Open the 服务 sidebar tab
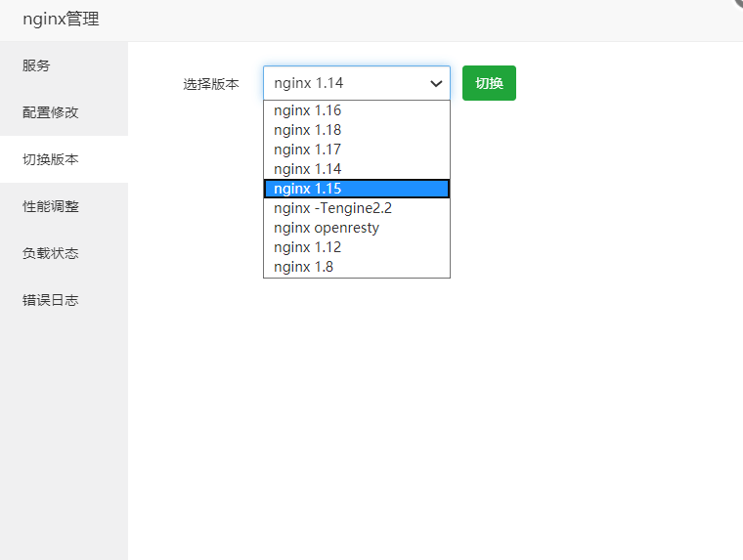 (x=64, y=65)
